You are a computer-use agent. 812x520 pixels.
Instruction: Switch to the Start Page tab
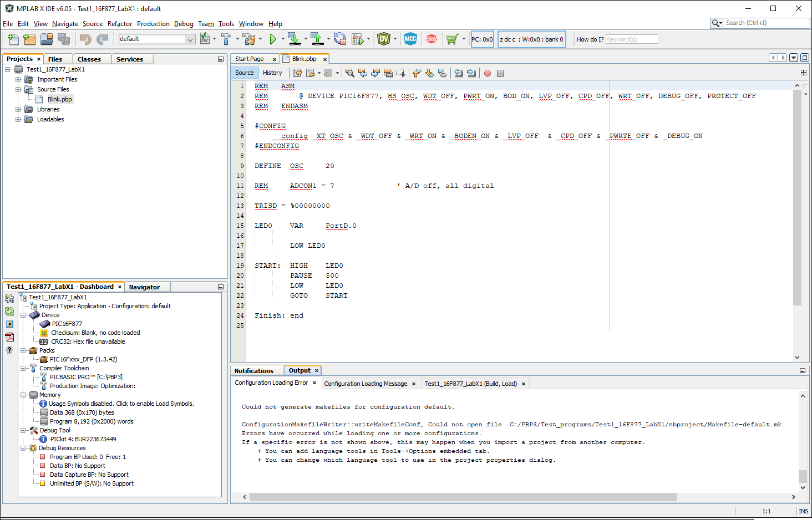[x=250, y=59]
